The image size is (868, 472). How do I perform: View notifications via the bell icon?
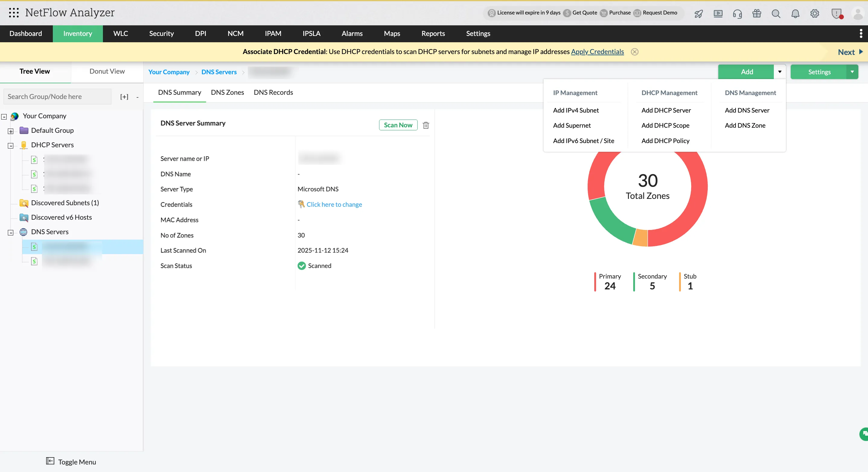tap(795, 14)
